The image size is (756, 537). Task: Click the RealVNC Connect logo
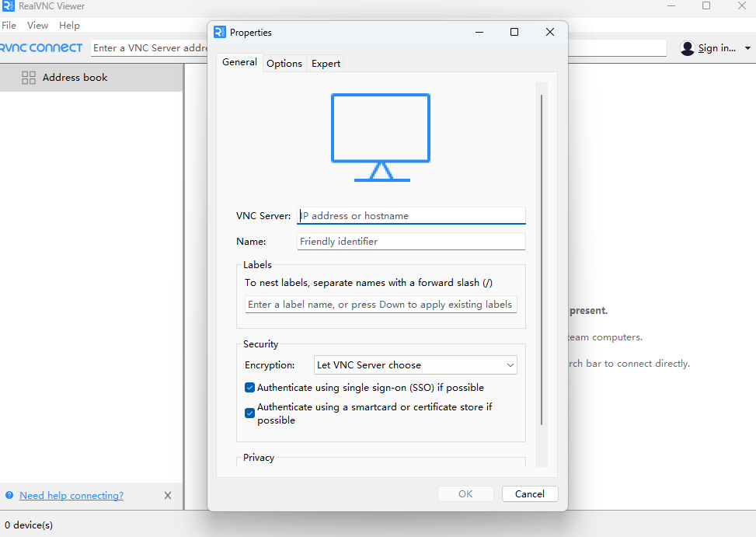pyautogui.click(x=42, y=48)
